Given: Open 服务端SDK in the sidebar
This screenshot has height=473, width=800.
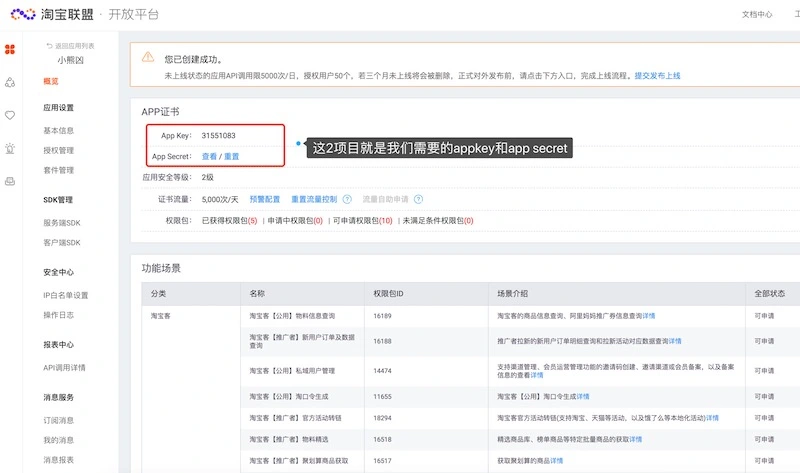Looking at the screenshot, I should coord(62,223).
